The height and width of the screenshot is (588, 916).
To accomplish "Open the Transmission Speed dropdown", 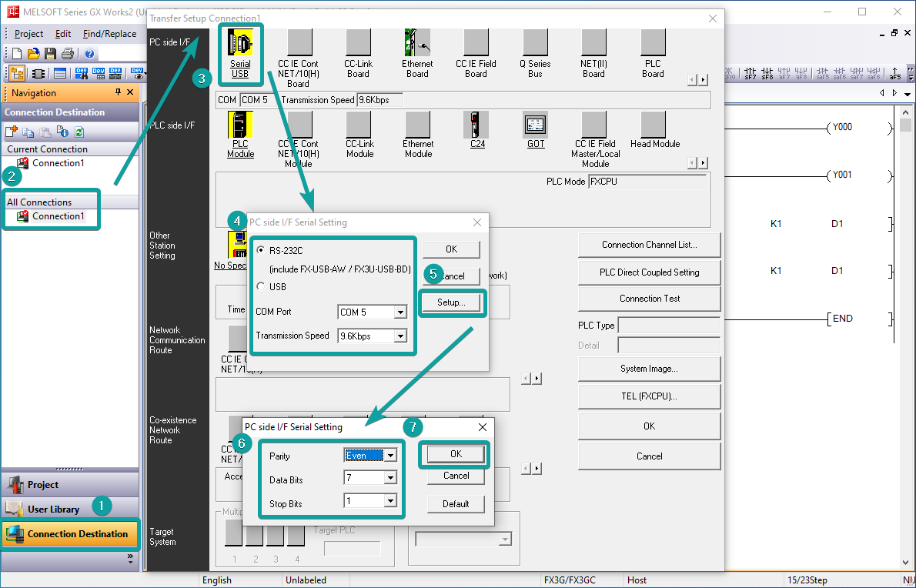I will [x=399, y=336].
